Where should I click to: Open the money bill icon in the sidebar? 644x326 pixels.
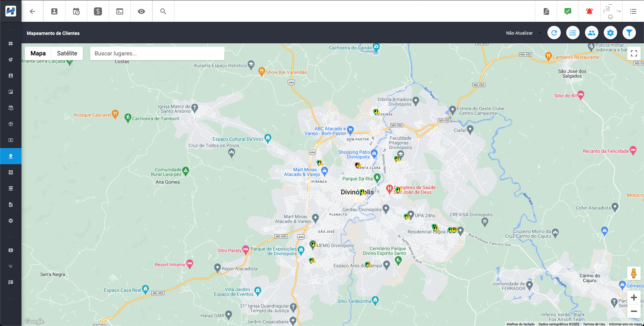(11, 140)
